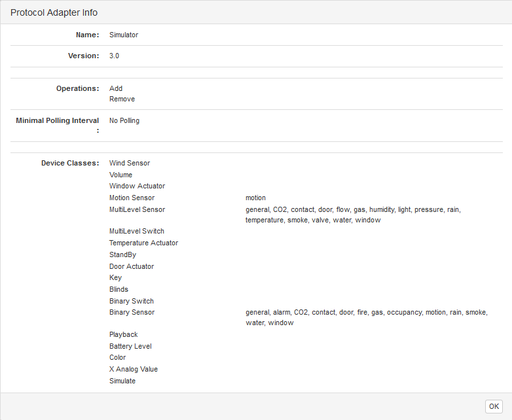Click the X Analog Value entry
512x420 pixels.
click(134, 369)
